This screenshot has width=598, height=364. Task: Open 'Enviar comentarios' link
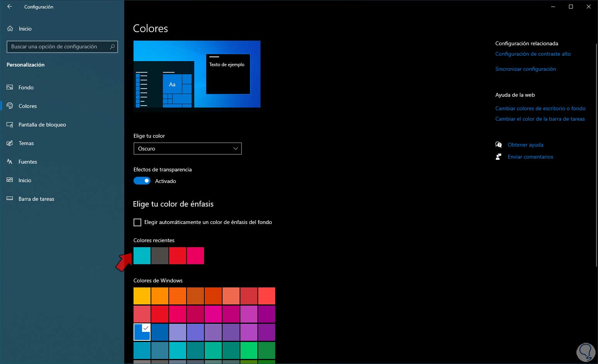530,157
